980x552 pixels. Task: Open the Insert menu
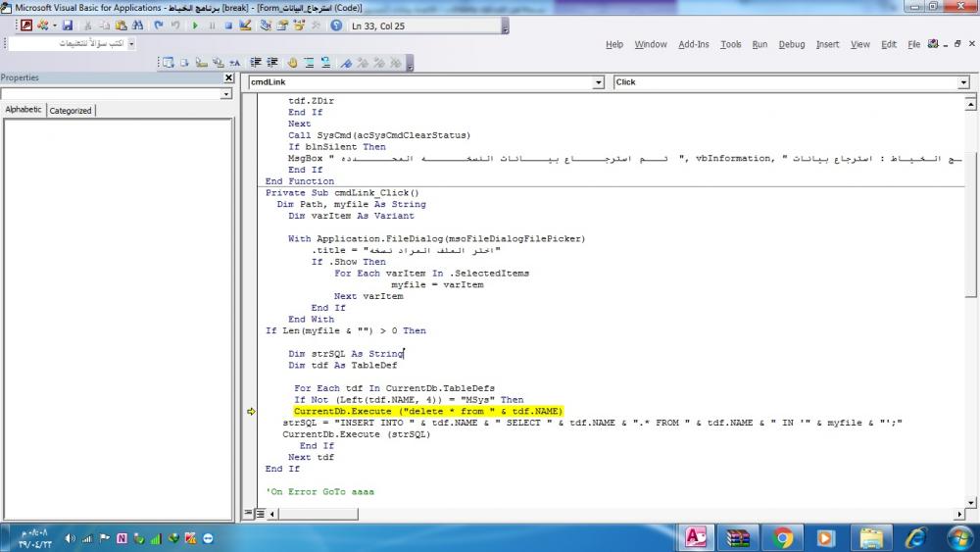827,44
